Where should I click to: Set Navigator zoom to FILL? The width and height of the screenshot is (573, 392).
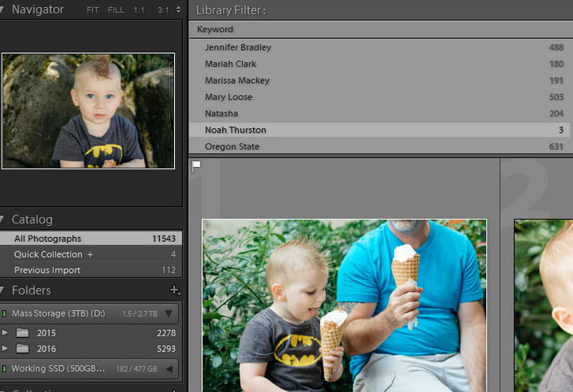(116, 10)
